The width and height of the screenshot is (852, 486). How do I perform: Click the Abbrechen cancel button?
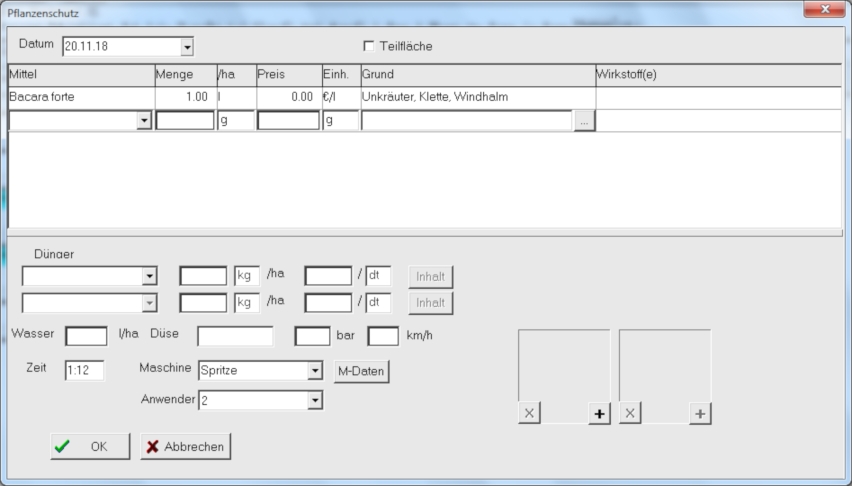click(185, 447)
